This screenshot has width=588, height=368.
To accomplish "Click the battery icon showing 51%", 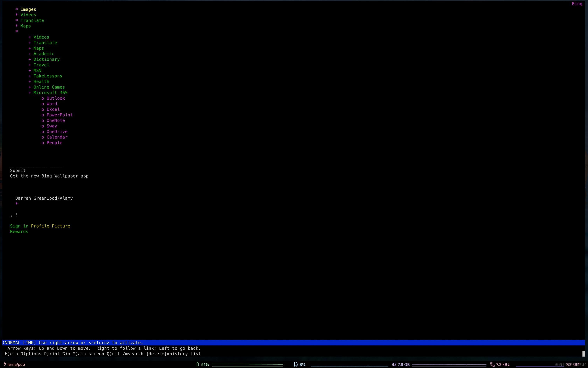I will pyautogui.click(x=198, y=364).
